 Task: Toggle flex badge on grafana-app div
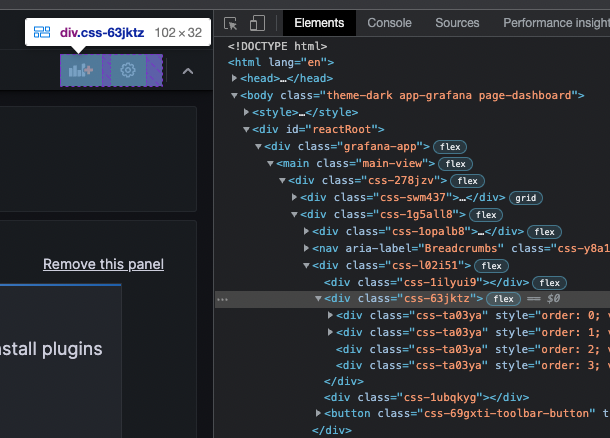click(450, 147)
